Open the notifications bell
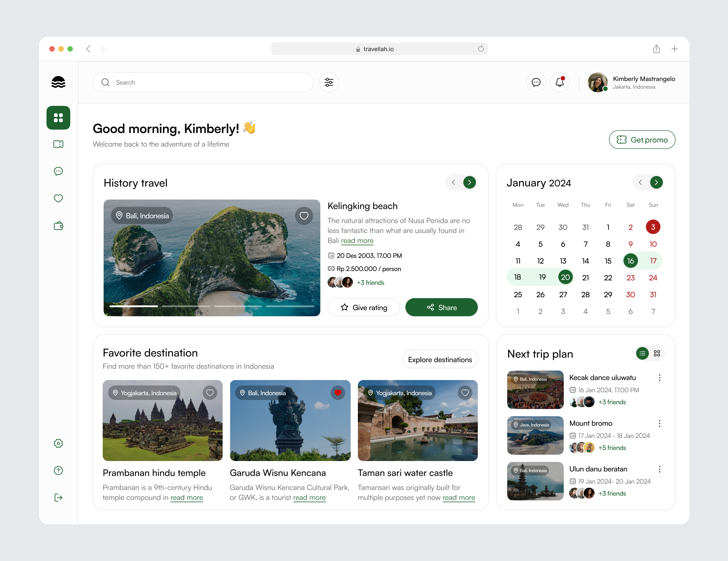Viewport: 728px width, 561px height. tap(560, 82)
